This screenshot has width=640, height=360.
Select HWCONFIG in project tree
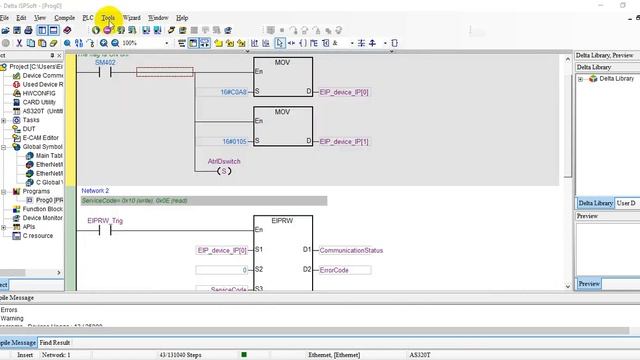click(39, 93)
